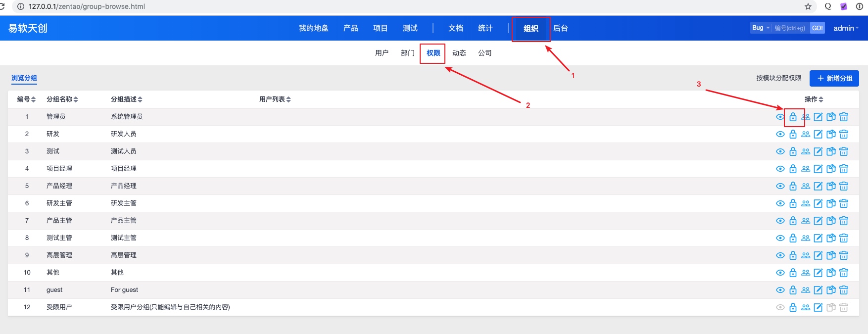Screen dimensions: 868x334
Task: Edit the 其他 group
Action: pos(818,273)
